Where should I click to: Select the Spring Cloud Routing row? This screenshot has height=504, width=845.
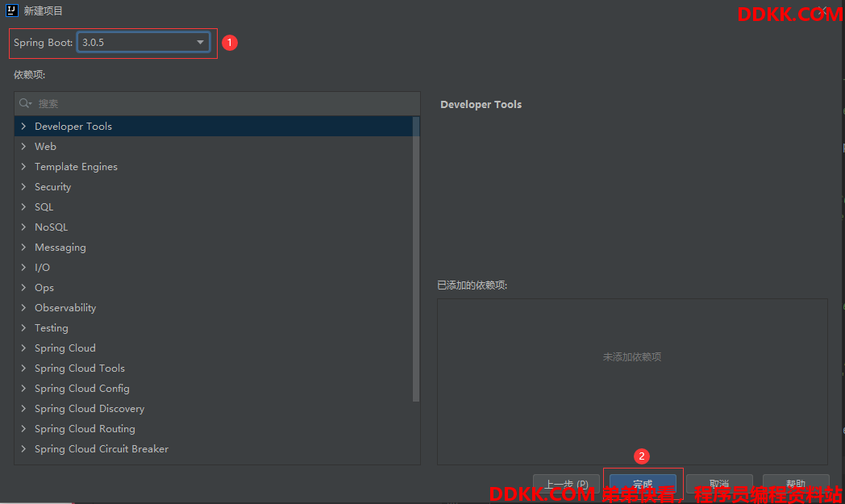214,428
